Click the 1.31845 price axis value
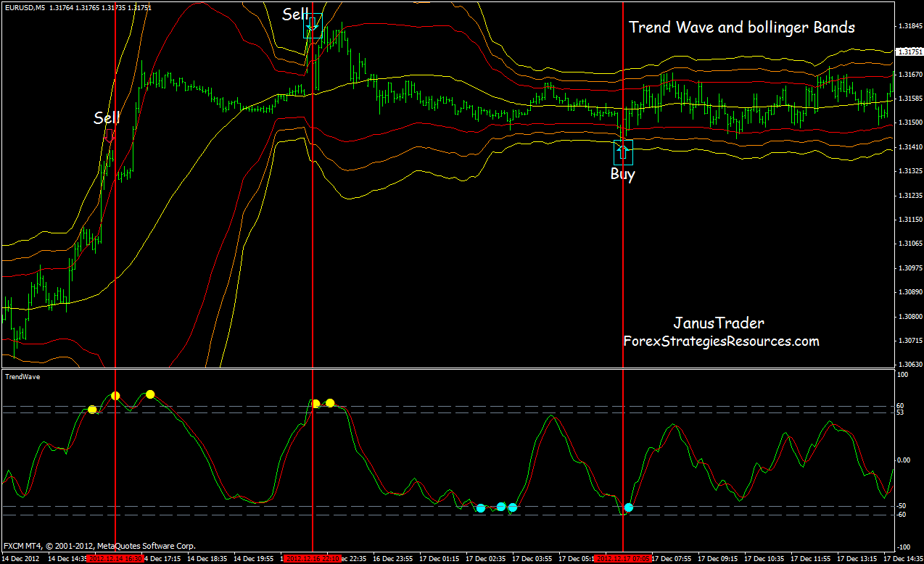This screenshot has width=924, height=564. pyautogui.click(x=909, y=26)
